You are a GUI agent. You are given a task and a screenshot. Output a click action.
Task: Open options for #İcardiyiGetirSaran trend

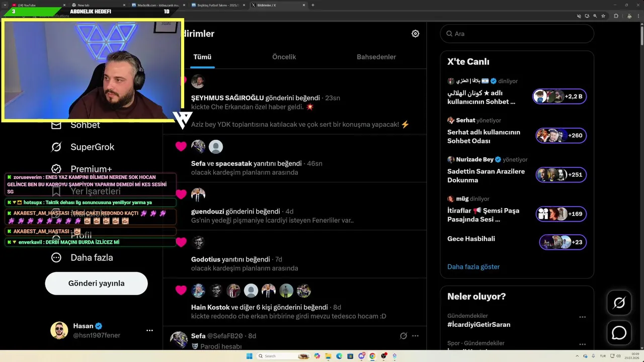pos(582,317)
